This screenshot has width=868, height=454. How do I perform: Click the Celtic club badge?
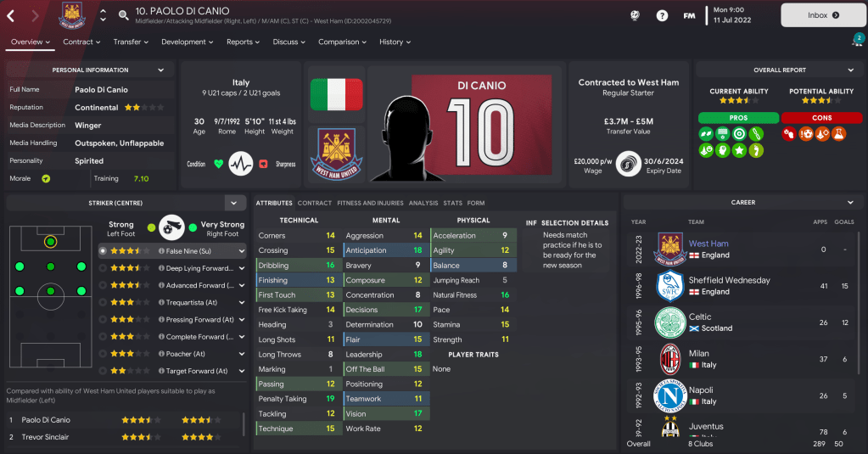coord(670,322)
